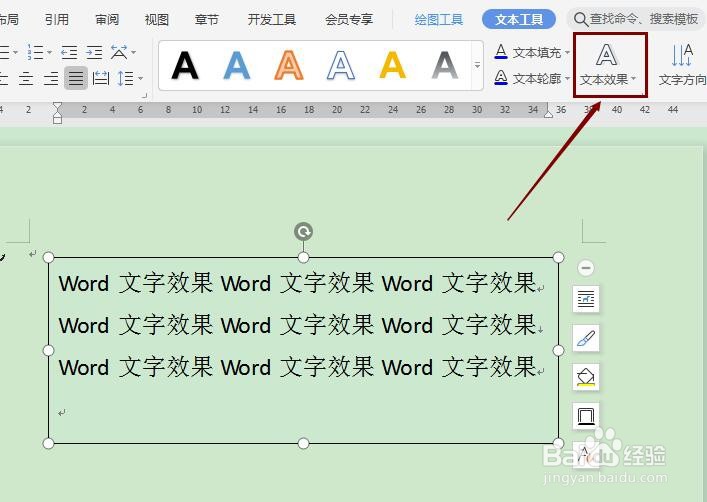Select the black shadow WordArt style
Screen dimensions: 707x502
185,65
